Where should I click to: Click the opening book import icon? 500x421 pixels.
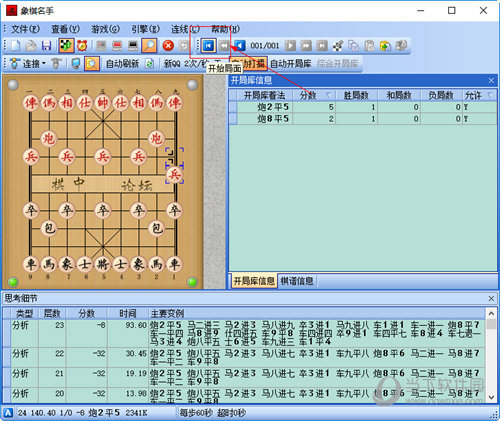click(x=385, y=46)
